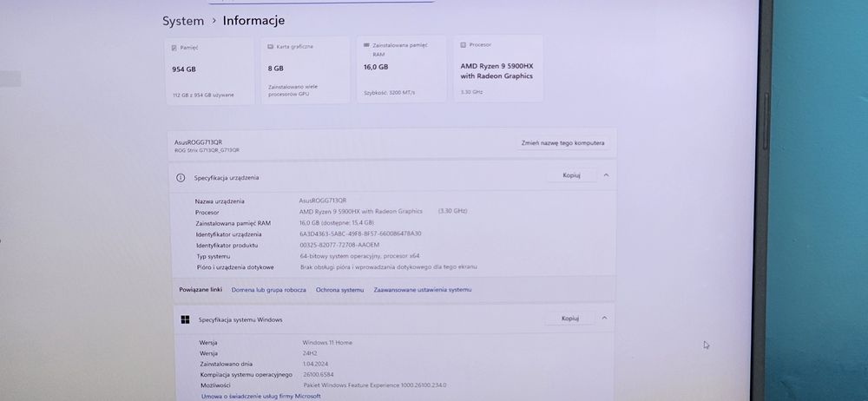The height and width of the screenshot is (401, 868).
Task: Click the product ID 00325-82077-72708-AAOEM
Action: coord(339,245)
